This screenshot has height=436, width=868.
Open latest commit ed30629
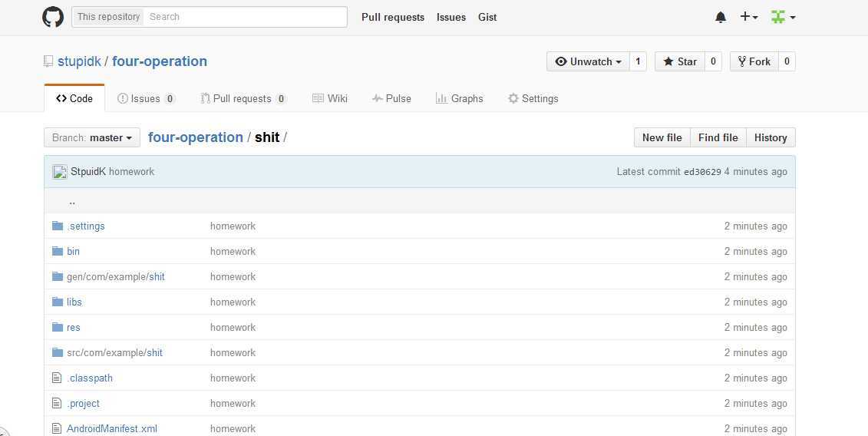click(x=702, y=172)
